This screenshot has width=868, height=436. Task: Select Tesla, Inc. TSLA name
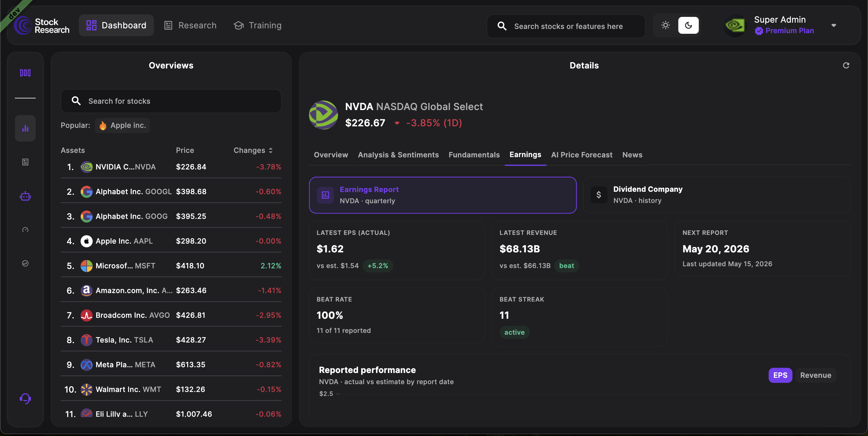point(124,340)
